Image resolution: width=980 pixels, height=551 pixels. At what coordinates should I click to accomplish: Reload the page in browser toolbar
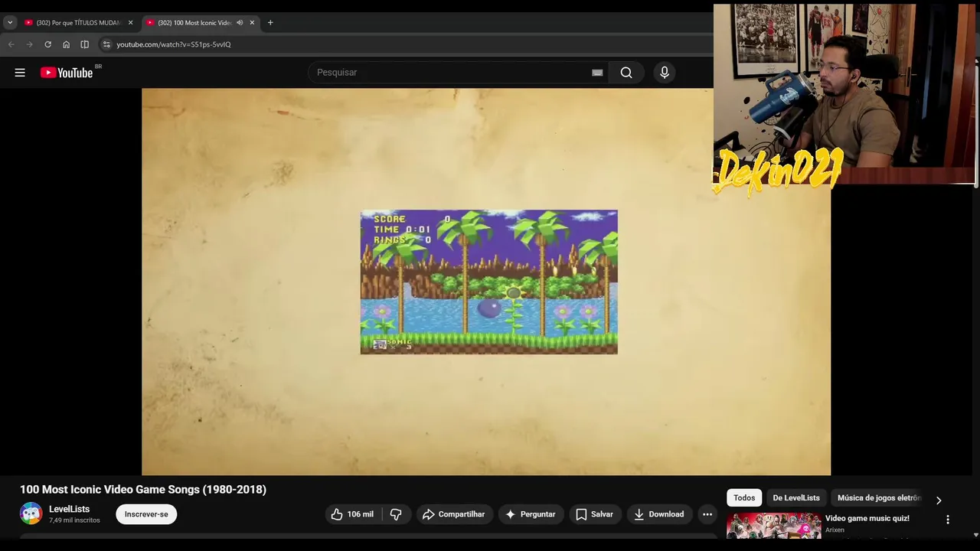47,44
